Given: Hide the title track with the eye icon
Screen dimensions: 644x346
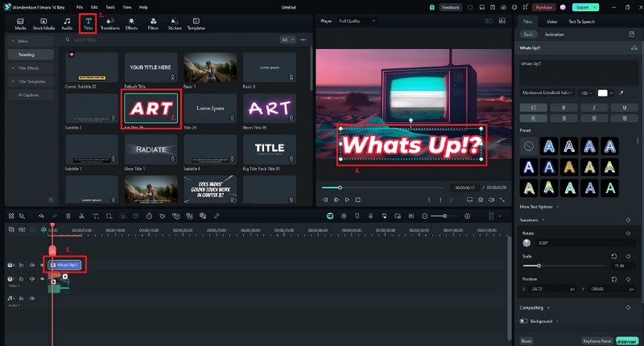Looking at the screenshot, I should click(x=41, y=265).
